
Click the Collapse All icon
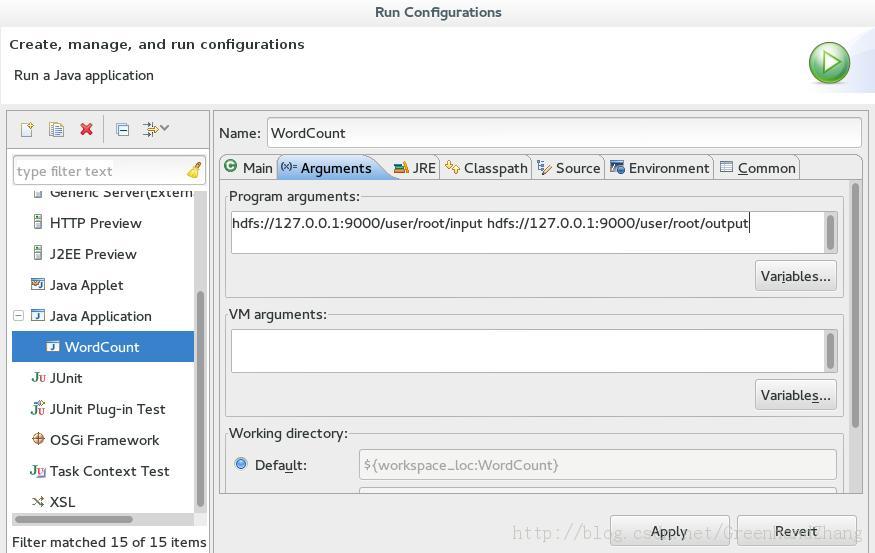pyautogui.click(x=122, y=129)
